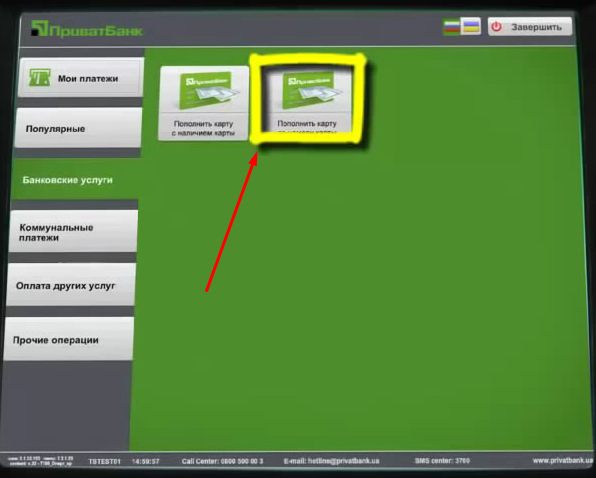The width and height of the screenshot is (596, 478).
Task: Select 'Пополнить карту с наличием карты' label
Action: (x=203, y=128)
